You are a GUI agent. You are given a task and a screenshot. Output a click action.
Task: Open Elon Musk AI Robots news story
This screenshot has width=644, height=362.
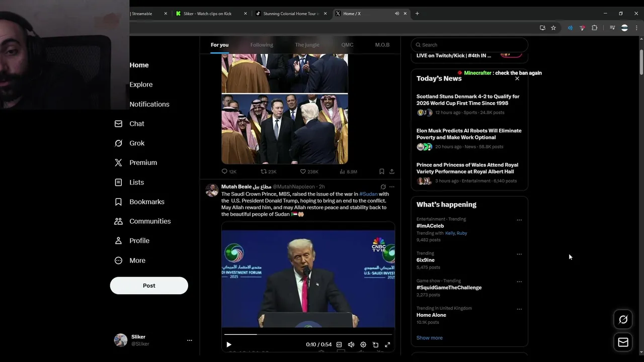pyautogui.click(x=469, y=138)
